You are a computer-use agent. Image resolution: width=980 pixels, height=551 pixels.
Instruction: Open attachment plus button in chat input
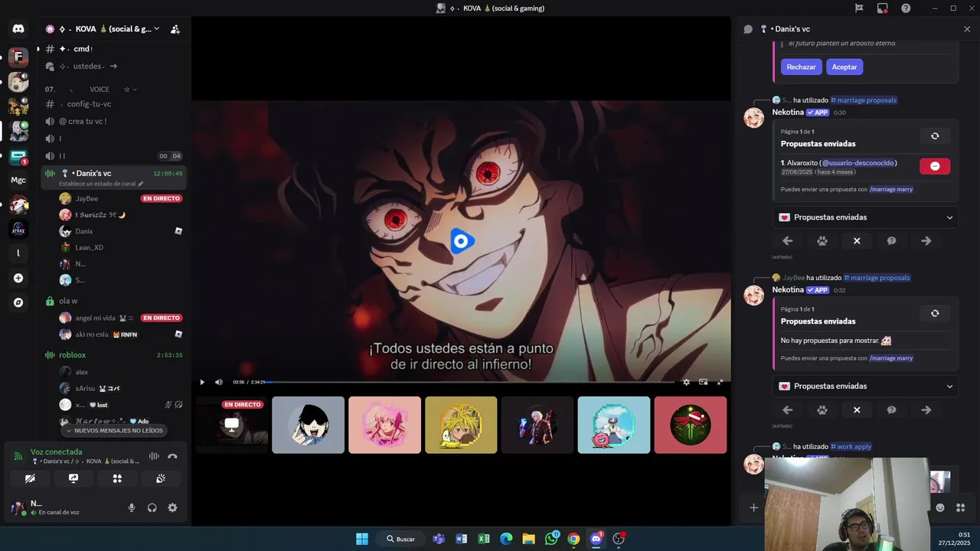(753, 507)
